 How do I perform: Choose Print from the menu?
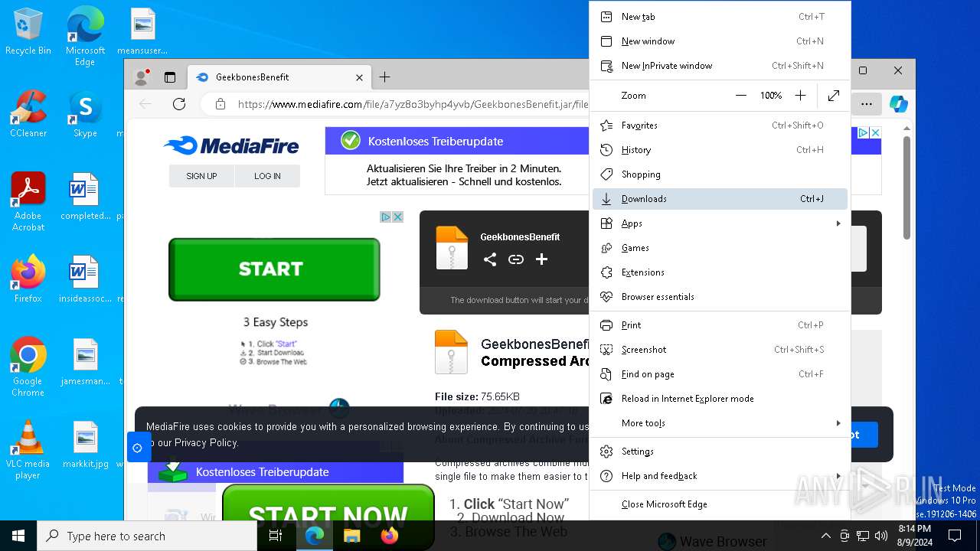720,325
